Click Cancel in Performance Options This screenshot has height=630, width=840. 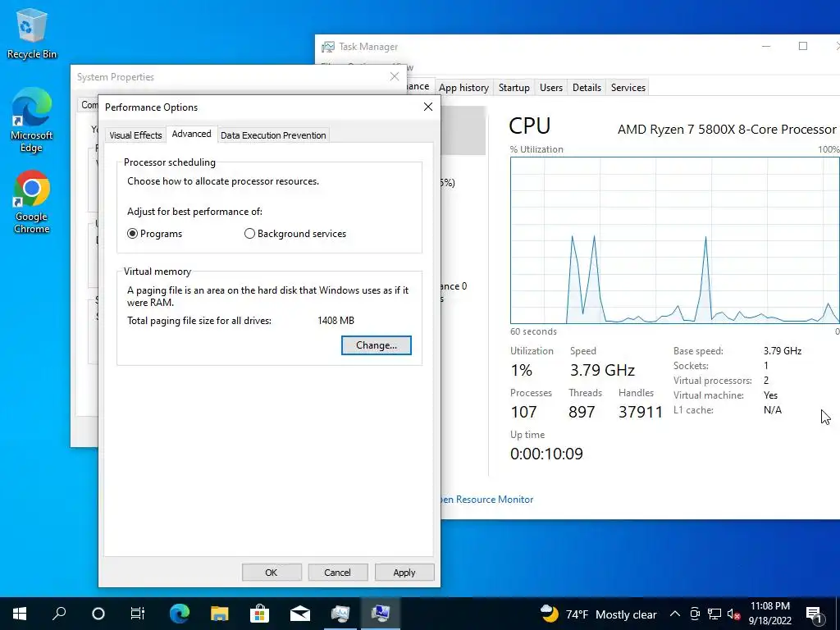[337, 572]
